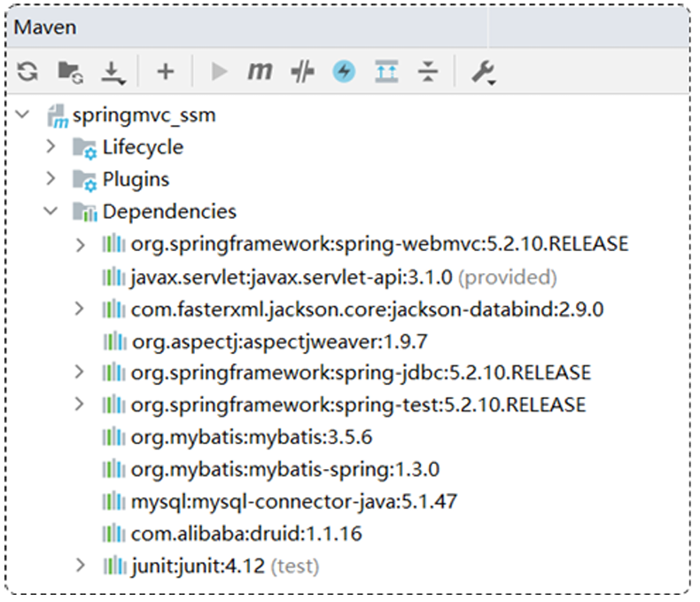The width and height of the screenshot is (700, 602).
Task: Select org.mybatis:mybatis-spring:1.3.0
Action: (x=285, y=470)
